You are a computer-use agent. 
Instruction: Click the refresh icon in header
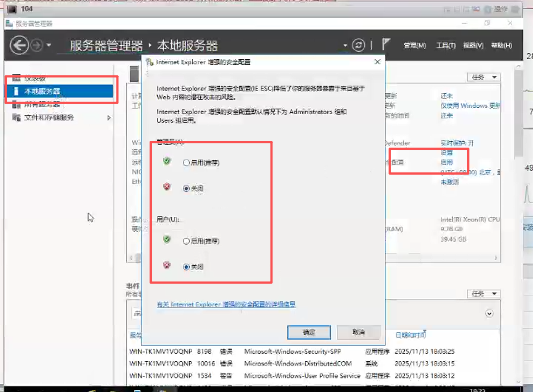359,45
